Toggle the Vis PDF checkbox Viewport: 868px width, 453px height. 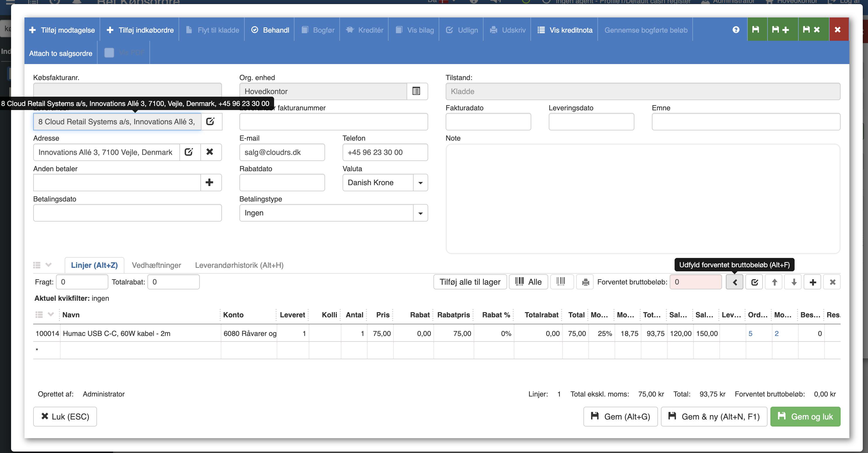tap(109, 53)
